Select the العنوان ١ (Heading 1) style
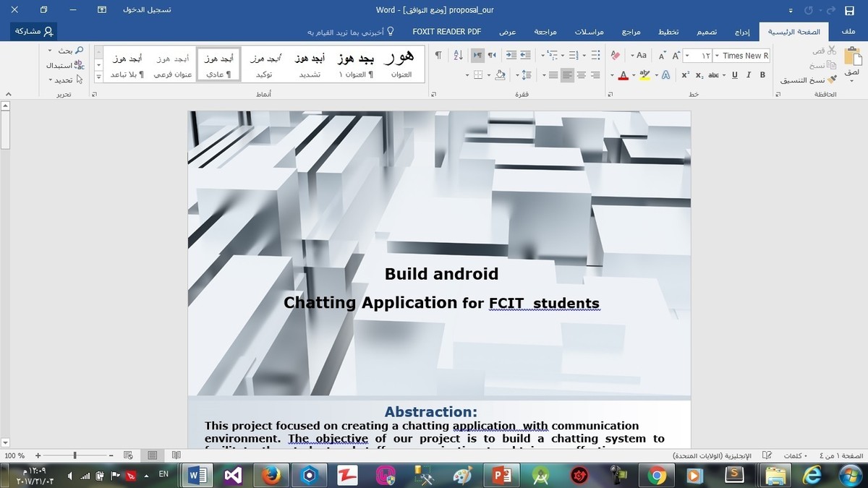The height and width of the screenshot is (488, 868). click(x=356, y=65)
